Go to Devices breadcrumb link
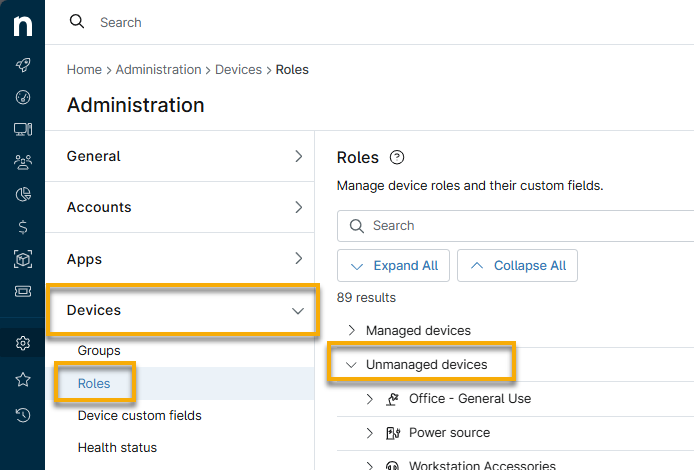 (238, 69)
